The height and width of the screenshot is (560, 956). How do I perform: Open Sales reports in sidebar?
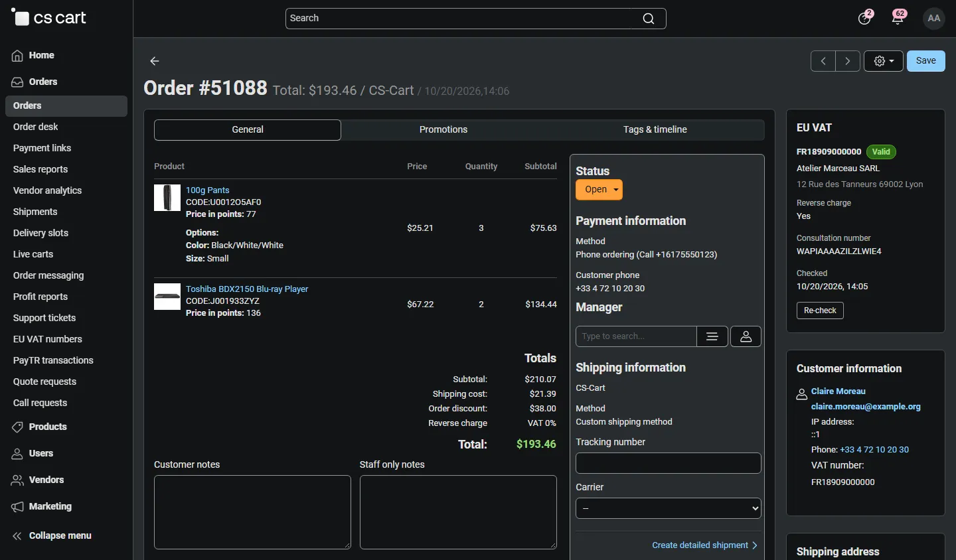[40, 169]
